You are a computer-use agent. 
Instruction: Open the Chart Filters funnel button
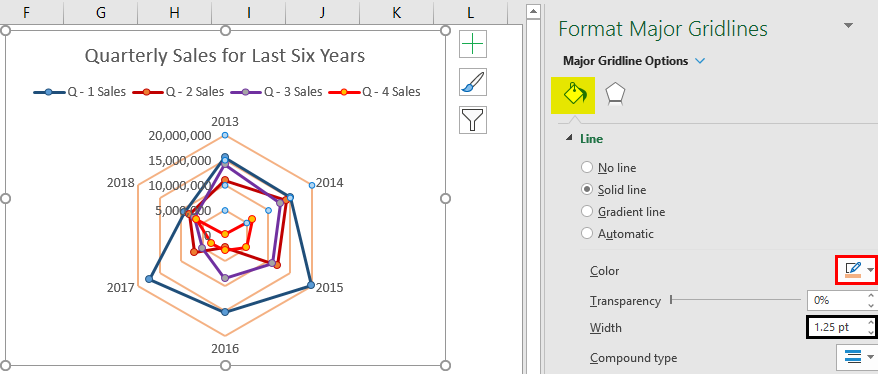point(473,120)
